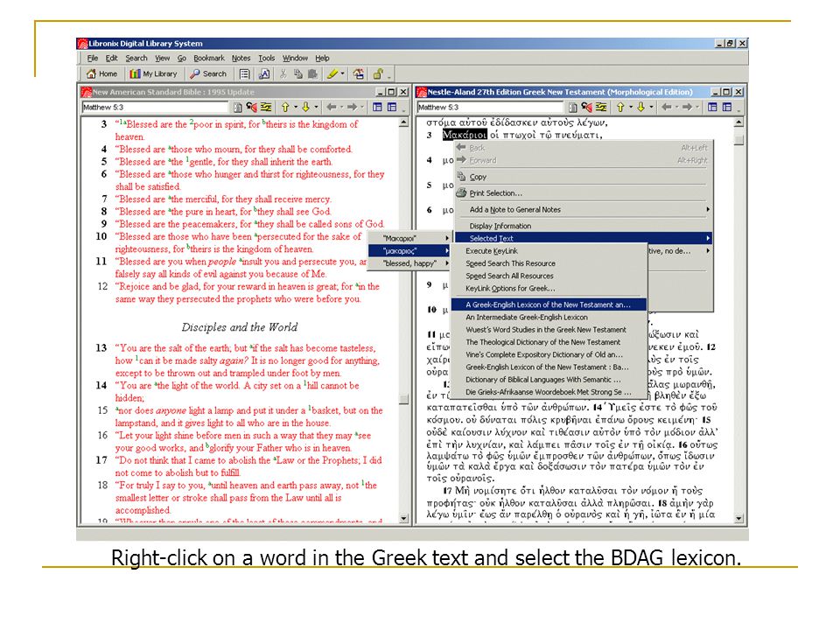This screenshot has width=840, height=630.
Task: Open the highlighter pen dropdown arrow
Action: 343,73
